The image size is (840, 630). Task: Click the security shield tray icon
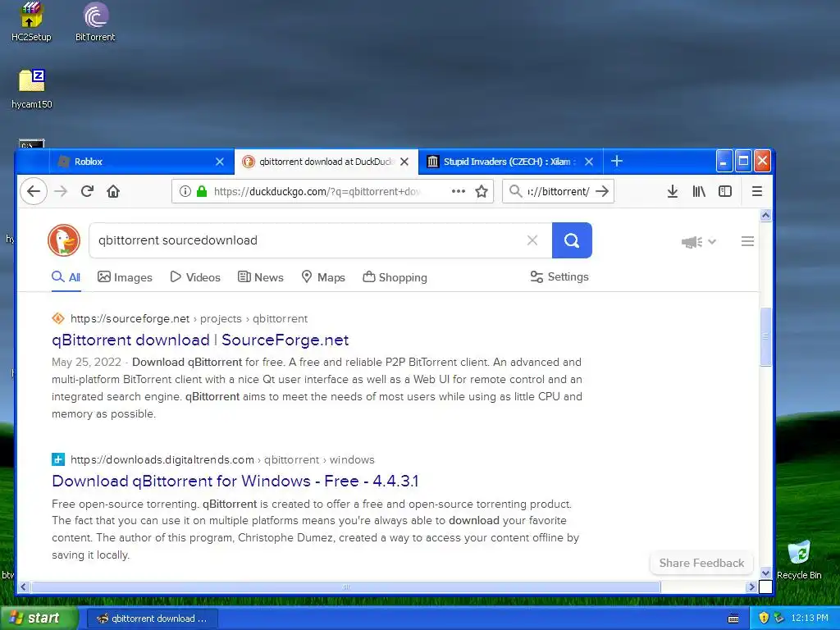tap(764, 618)
